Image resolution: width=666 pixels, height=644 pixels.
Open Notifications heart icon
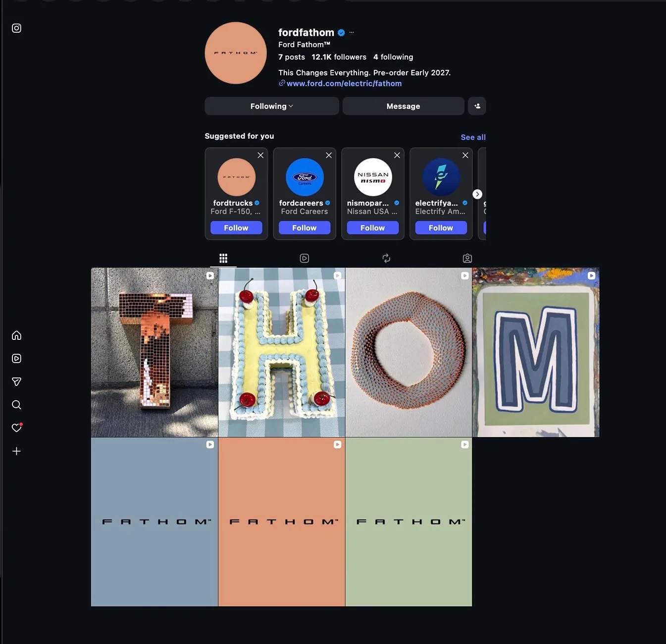pyautogui.click(x=17, y=428)
